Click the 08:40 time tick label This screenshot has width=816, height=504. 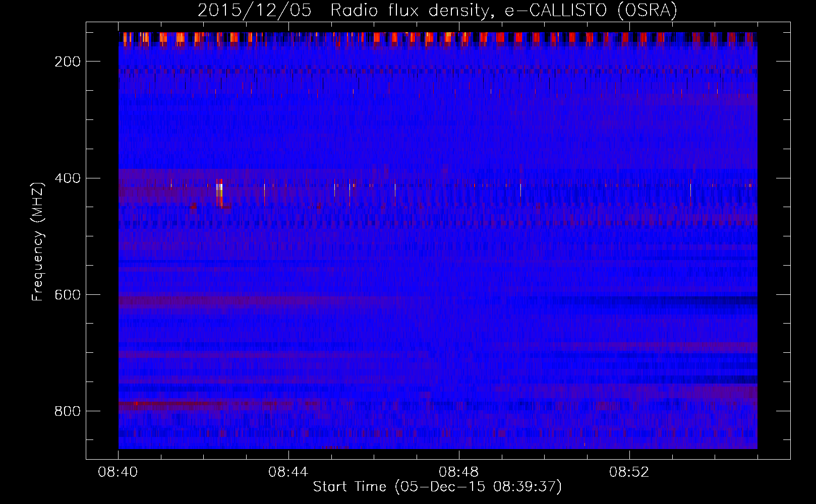(118, 472)
